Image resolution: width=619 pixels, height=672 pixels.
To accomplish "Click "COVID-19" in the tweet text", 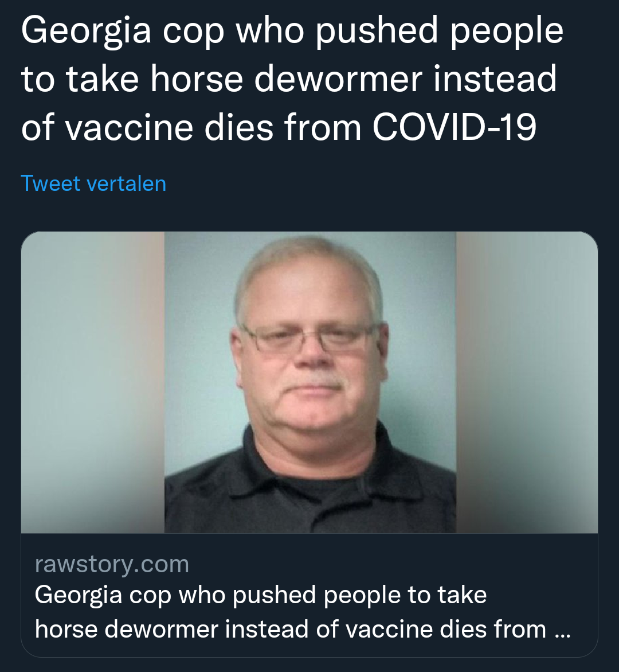I will 455,128.
